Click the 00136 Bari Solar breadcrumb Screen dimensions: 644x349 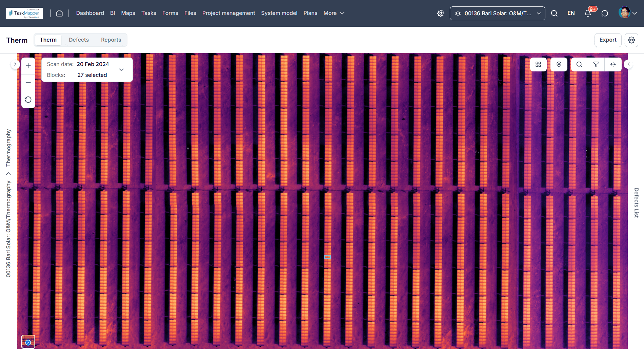click(x=8, y=229)
